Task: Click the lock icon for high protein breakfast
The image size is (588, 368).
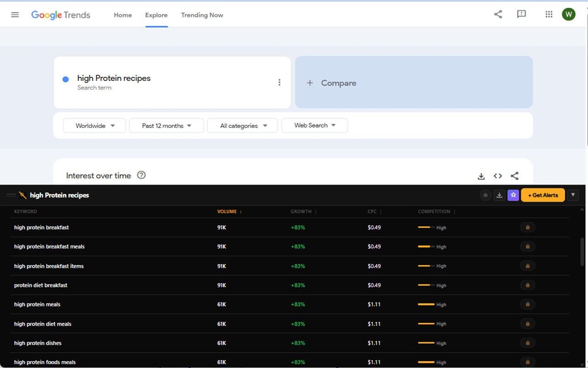Action: [x=527, y=227]
